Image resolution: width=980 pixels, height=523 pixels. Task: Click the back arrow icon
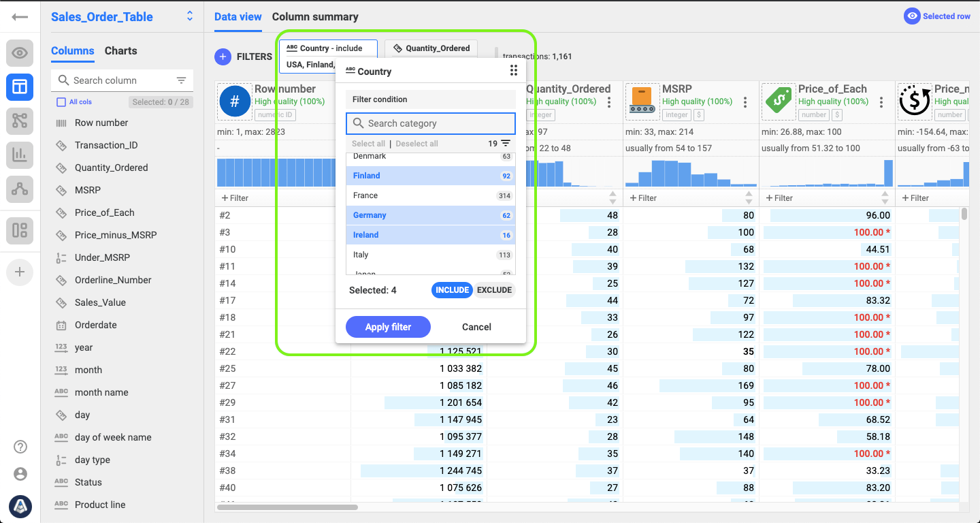(x=20, y=16)
